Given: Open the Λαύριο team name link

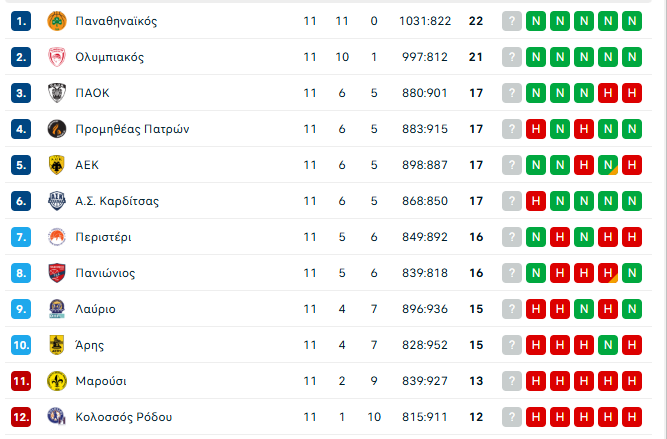Looking at the screenshot, I should [x=95, y=309].
